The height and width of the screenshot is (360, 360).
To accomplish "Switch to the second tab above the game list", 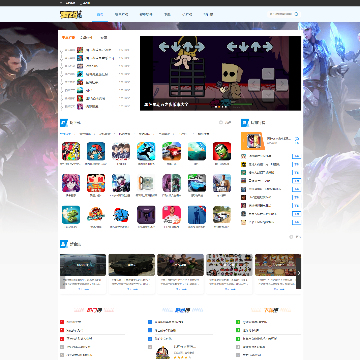I will pos(86,38).
